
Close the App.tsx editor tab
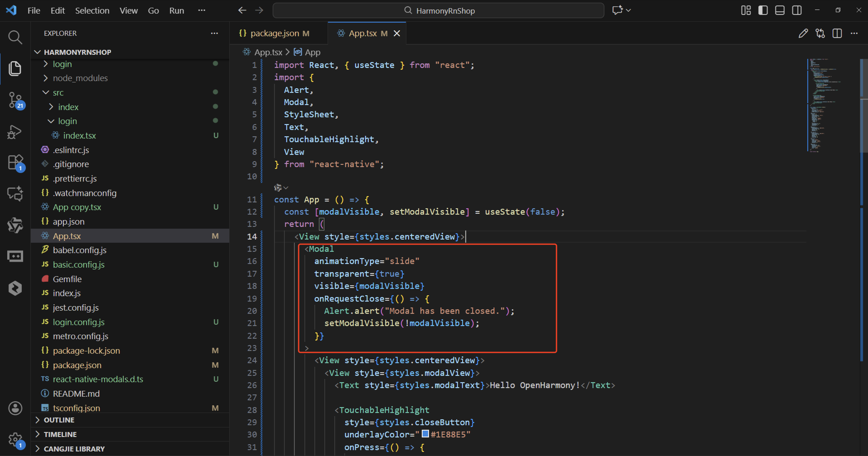397,33
